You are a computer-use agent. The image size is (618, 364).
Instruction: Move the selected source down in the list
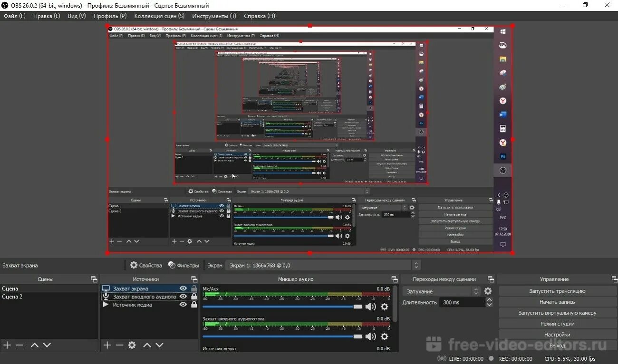[x=159, y=345]
